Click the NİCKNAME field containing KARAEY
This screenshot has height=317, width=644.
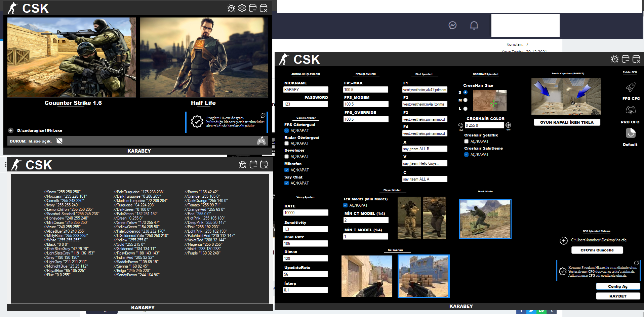[x=306, y=90]
